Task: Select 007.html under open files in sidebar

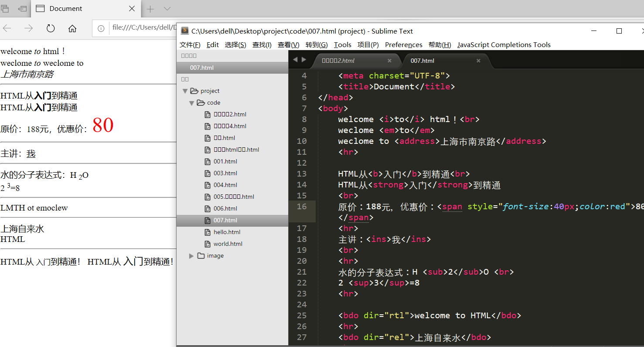Action: point(232,68)
